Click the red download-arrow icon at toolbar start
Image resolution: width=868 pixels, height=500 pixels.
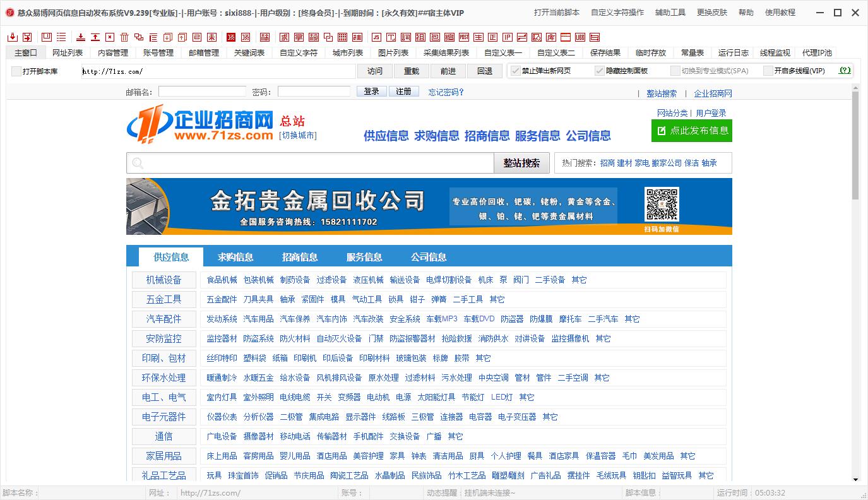[x=12, y=37]
